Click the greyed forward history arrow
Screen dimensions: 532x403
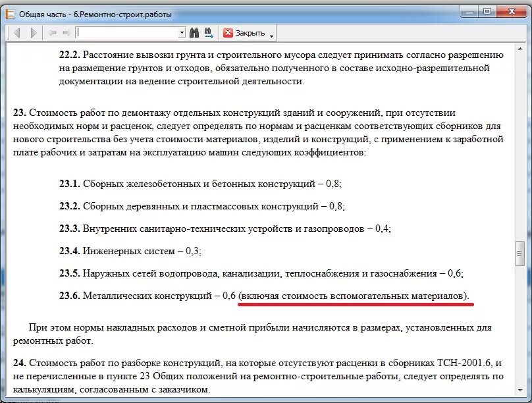point(67,33)
